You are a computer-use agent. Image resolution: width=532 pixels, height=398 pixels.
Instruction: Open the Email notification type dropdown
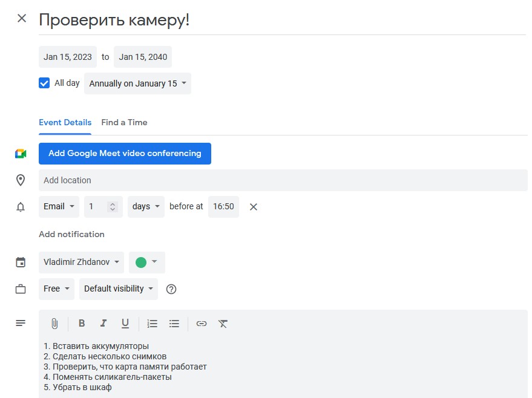coord(59,206)
